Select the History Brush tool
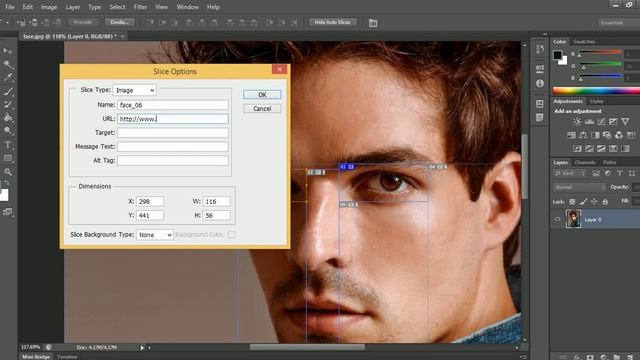 point(8,104)
